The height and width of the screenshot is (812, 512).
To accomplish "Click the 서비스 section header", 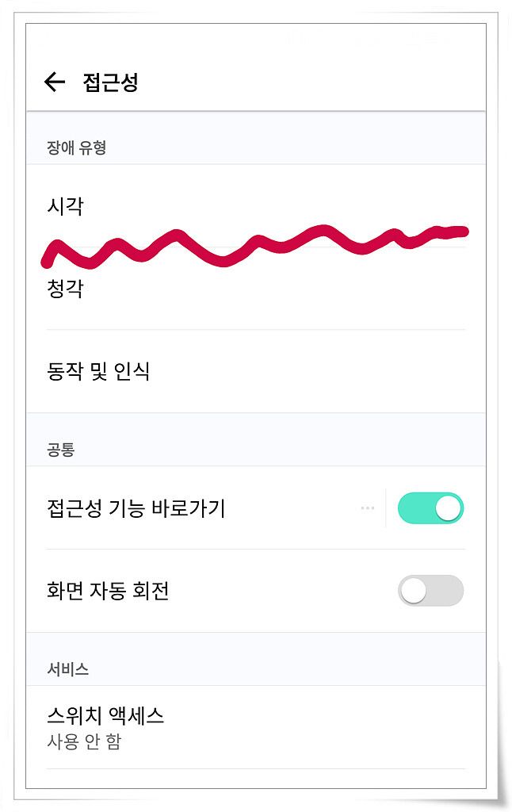I will (68, 669).
